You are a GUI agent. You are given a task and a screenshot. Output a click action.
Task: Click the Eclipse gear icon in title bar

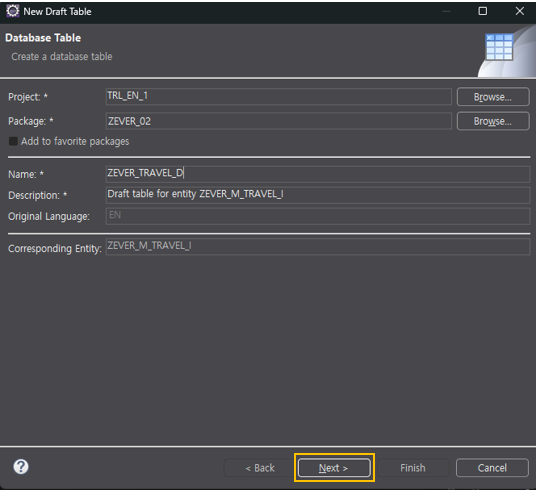pyautogui.click(x=13, y=11)
